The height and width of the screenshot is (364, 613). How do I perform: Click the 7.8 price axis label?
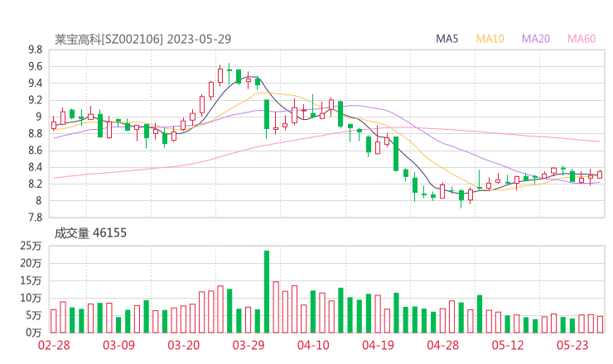(35, 218)
